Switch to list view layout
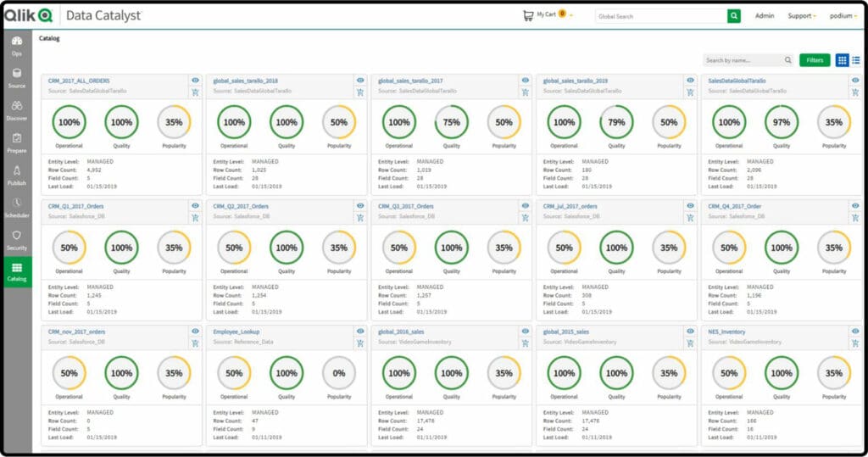This screenshot has width=868, height=457. pyautogui.click(x=856, y=60)
